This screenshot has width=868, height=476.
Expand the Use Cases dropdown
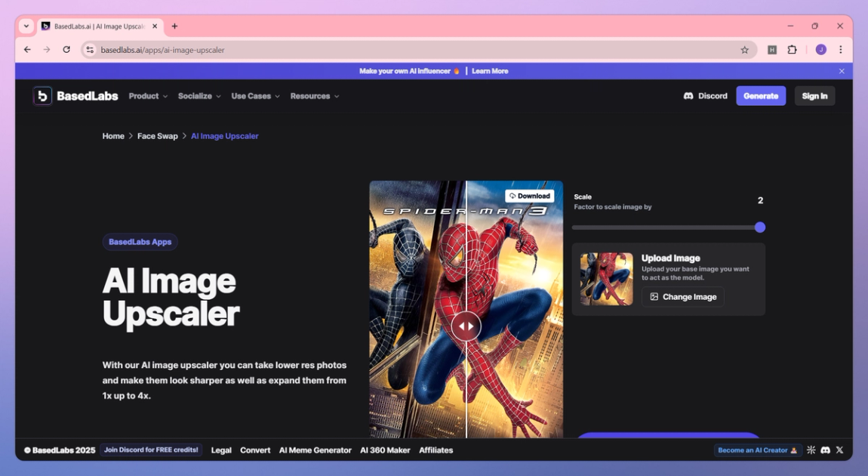coord(255,96)
